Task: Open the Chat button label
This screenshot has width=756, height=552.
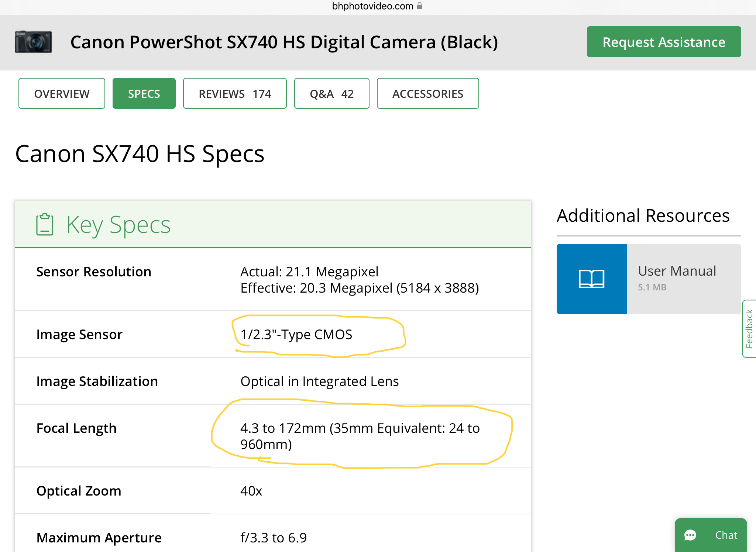Action: 726,535
